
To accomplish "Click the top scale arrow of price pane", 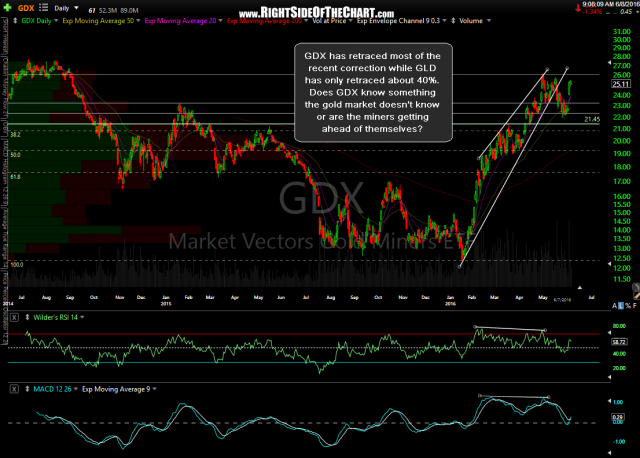I will (609, 63).
